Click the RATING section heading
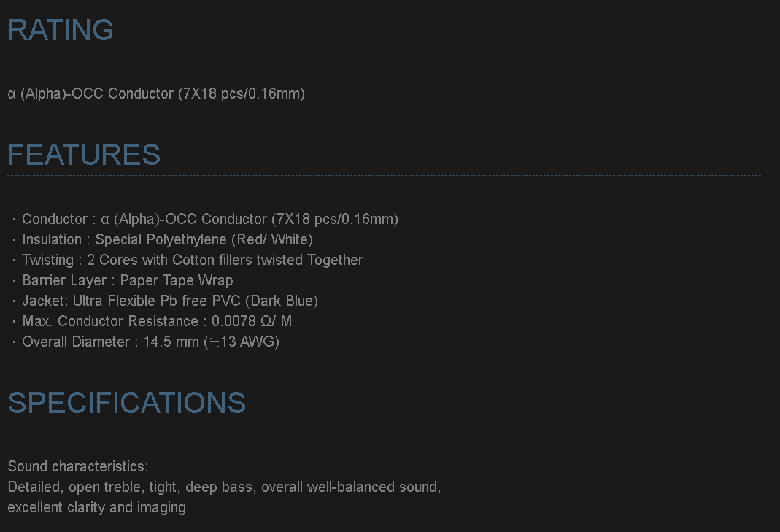The image size is (780, 532). point(61,30)
